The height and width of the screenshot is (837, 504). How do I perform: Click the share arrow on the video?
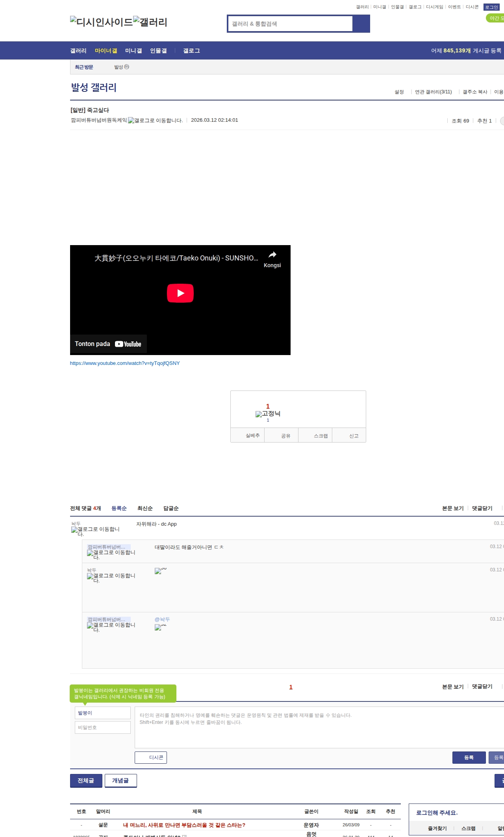(x=272, y=255)
